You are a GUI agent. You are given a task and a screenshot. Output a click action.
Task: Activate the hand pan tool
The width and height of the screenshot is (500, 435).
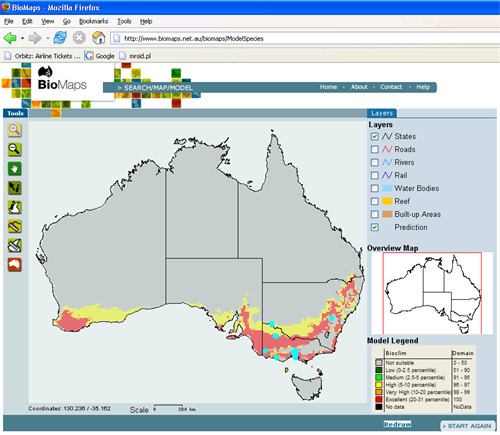[x=15, y=169]
